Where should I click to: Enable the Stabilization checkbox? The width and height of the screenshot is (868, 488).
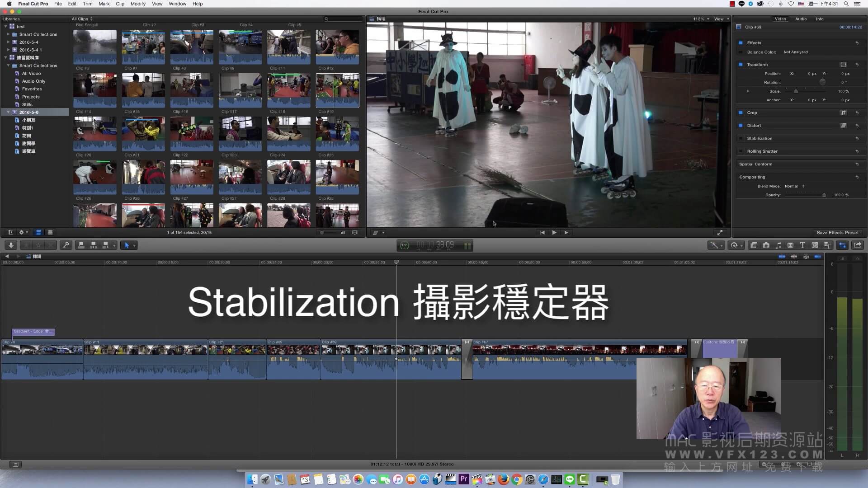tap(741, 138)
